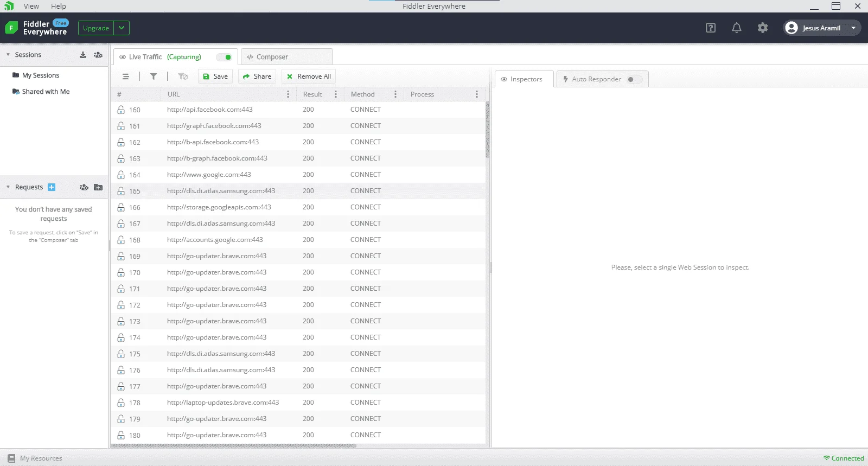Open the Method column options menu
The height and width of the screenshot is (466, 868).
395,94
